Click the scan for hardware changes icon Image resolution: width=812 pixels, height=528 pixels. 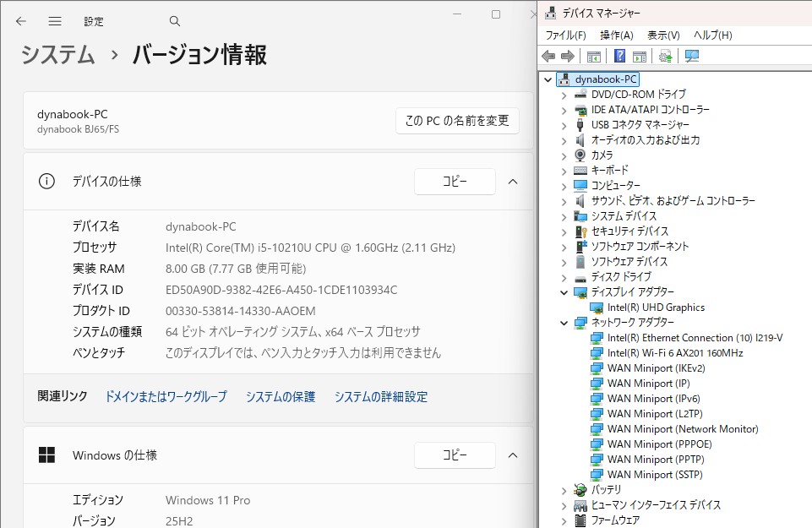pyautogui.click(x=692, y=56)
